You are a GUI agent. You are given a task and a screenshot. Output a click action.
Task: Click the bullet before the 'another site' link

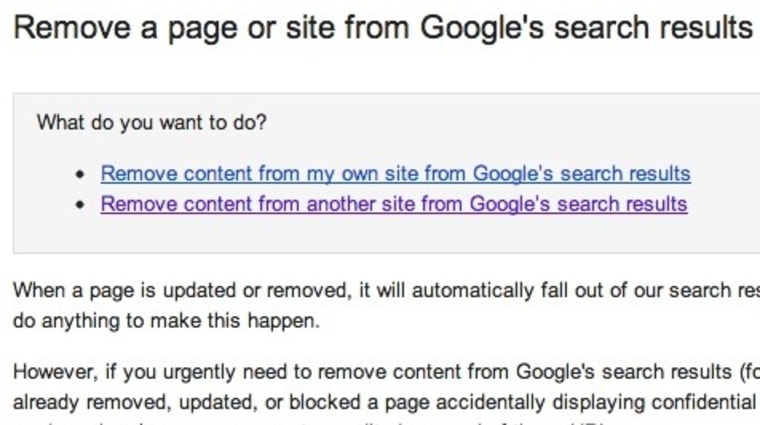coord(81,206)
